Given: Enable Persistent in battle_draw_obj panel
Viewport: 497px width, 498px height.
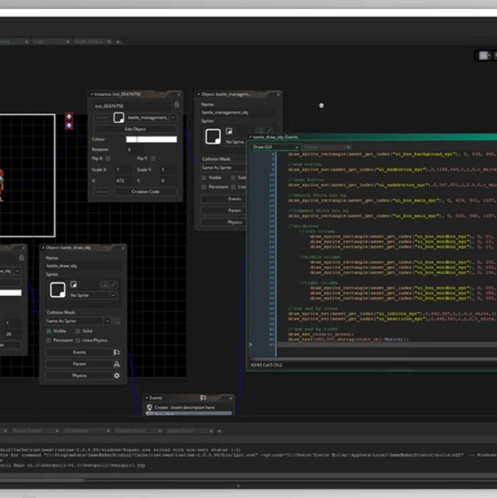Looking at the screenshot, I should (x=49, y=340).
